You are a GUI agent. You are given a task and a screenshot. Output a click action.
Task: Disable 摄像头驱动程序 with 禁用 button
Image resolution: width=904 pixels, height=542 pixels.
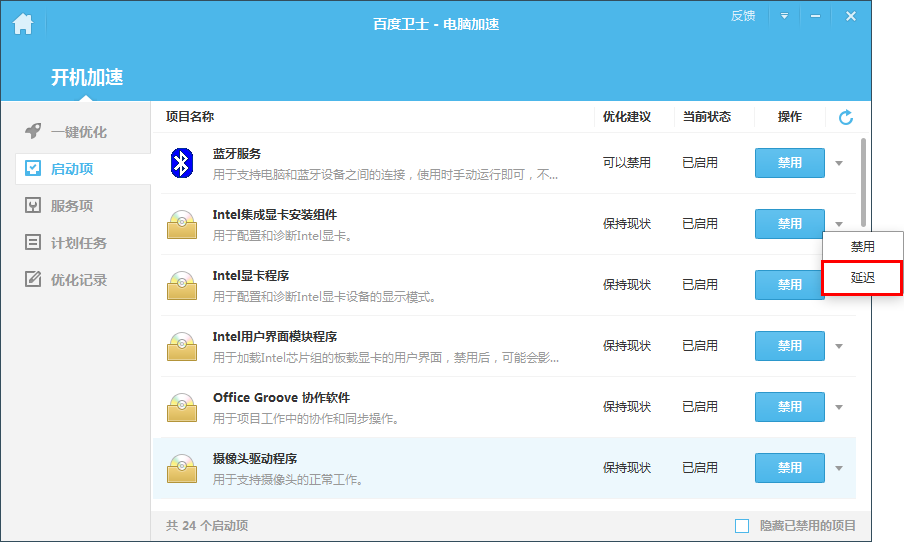(789, 468)
